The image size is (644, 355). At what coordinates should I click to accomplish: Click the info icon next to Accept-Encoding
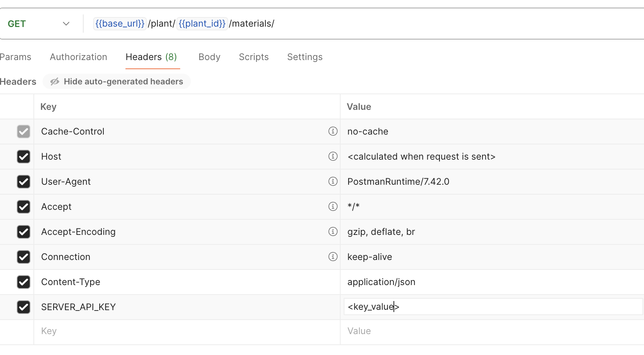pyautogui.click(x=333, y=231)
